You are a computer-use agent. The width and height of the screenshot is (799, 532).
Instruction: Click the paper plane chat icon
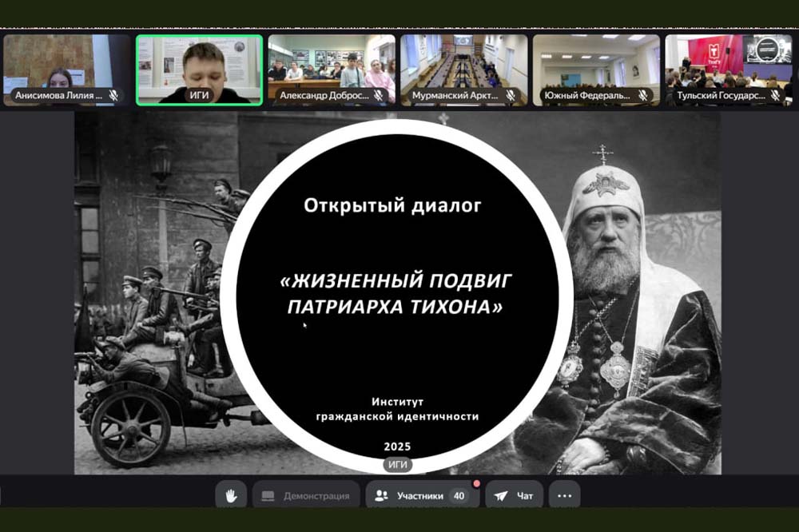coord(502,496)
